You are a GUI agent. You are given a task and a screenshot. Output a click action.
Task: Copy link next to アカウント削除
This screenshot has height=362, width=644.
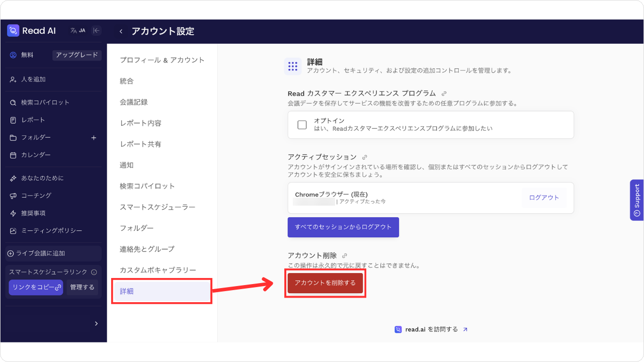pyautogui.click(x=345, y=256)
